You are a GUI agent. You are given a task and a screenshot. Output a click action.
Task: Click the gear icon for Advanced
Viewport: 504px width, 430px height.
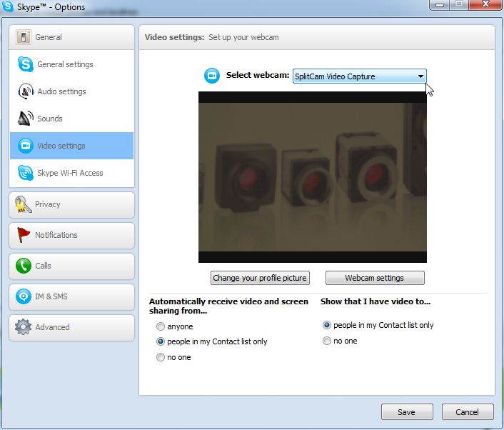coord(23,327)
